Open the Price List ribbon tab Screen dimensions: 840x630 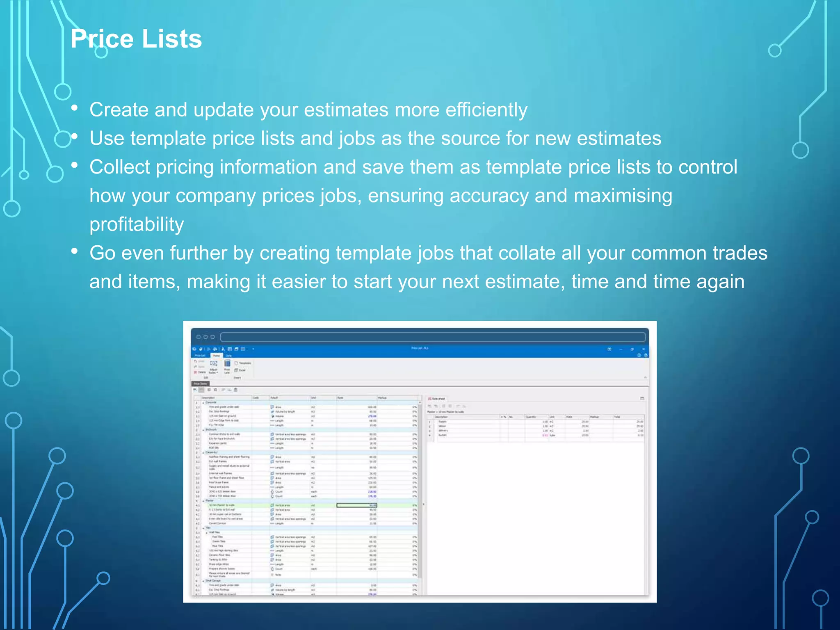[x=200, y=356]
